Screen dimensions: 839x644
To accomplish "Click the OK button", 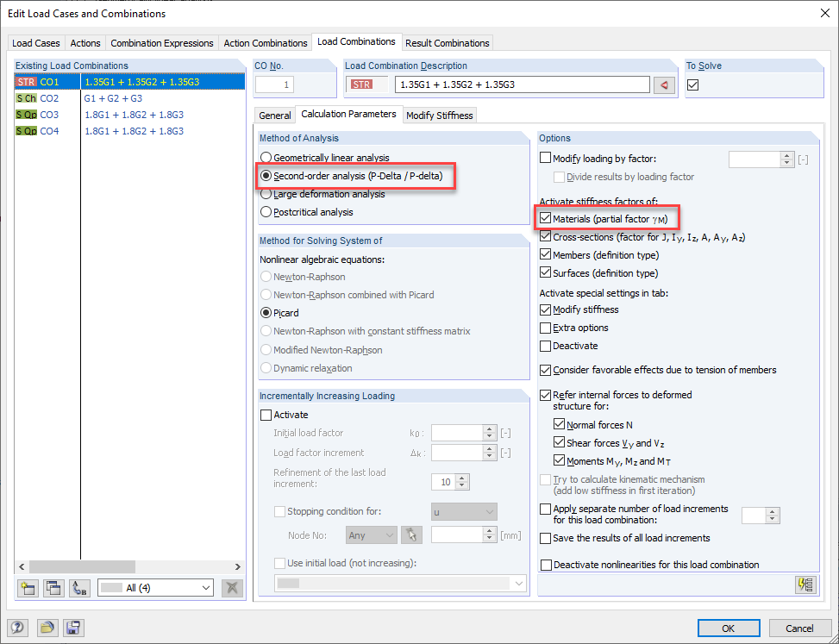I will pos(729,628).
